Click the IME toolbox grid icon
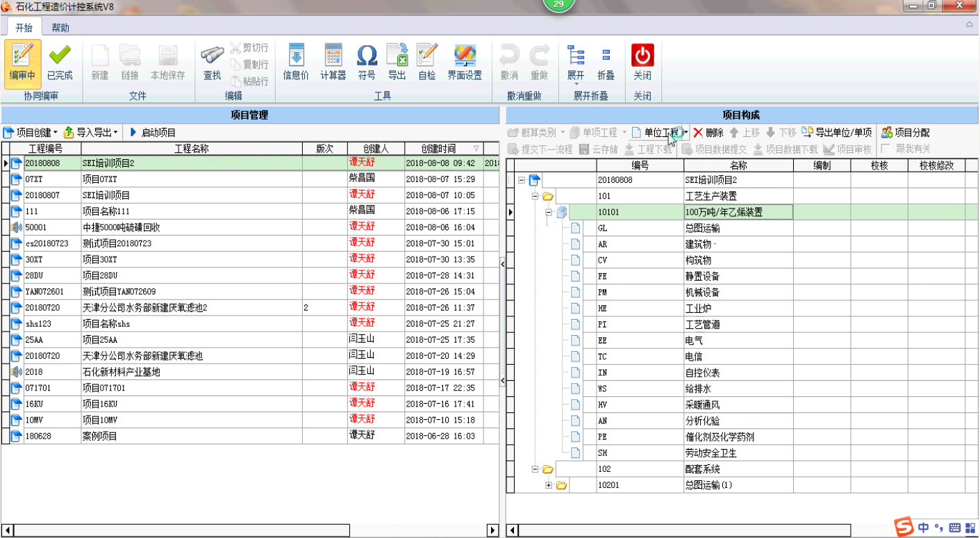This screenshot has height=538, width=980. tap(970, 528)
